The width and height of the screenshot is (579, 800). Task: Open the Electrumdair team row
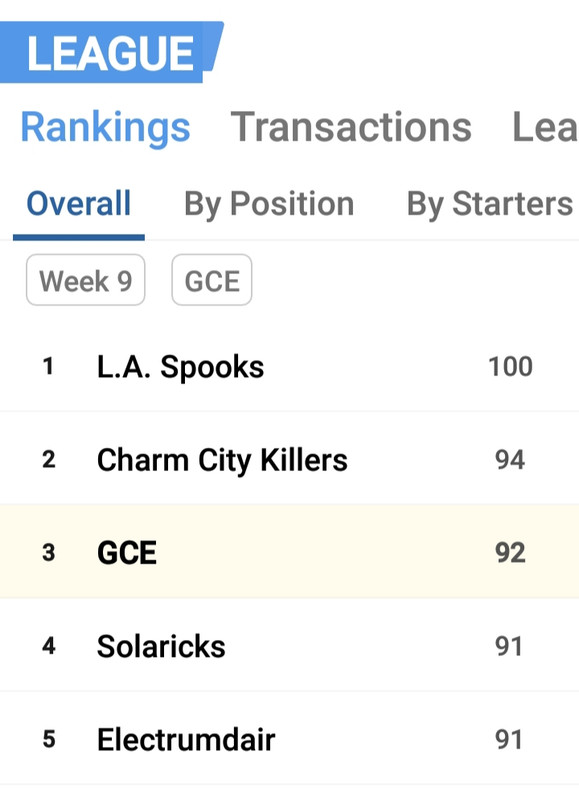[x=289, y=739]
